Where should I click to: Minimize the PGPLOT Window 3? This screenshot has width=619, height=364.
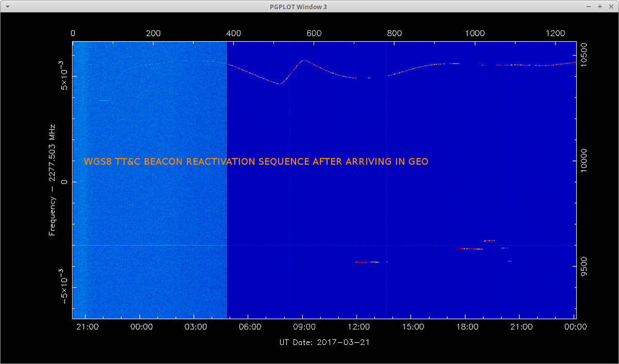pos(590,7)
